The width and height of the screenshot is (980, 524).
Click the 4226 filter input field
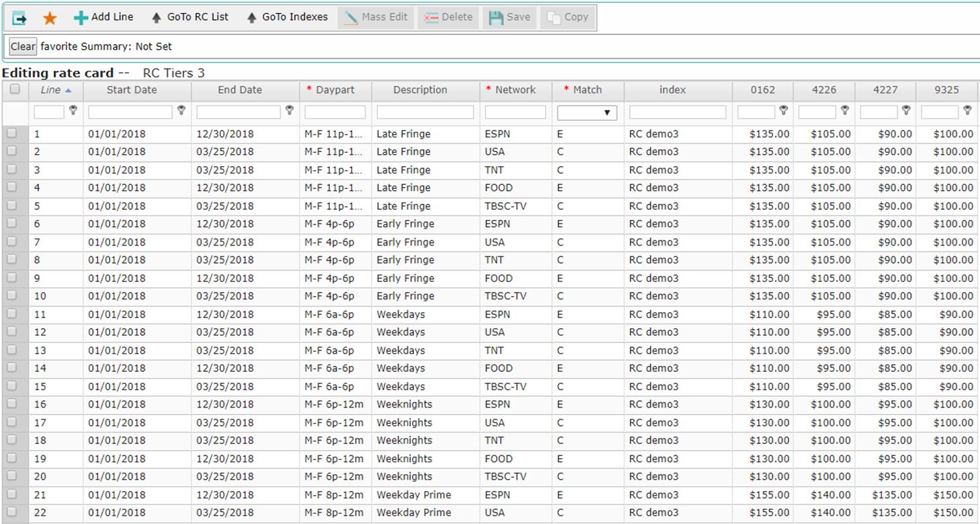click(x=817, y=112)
